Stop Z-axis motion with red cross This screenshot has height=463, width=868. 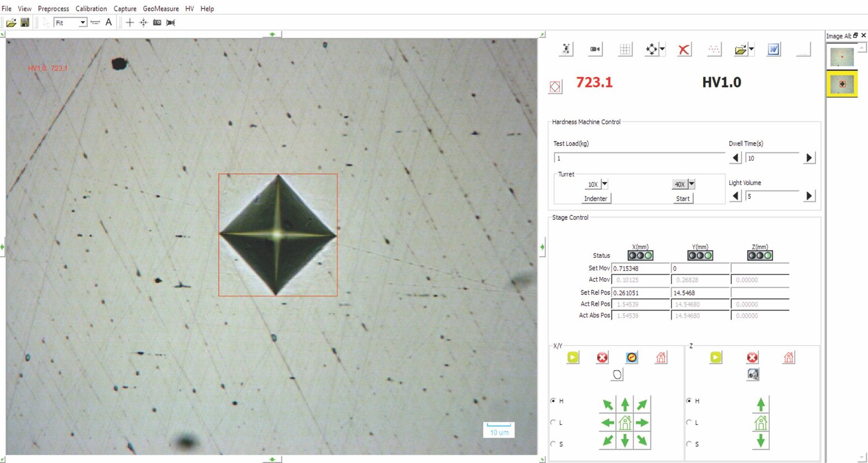[x=752, y=357]
